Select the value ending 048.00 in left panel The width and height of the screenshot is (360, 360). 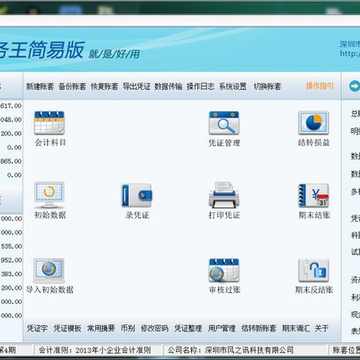pyautogui.click(x=11, y=120)
